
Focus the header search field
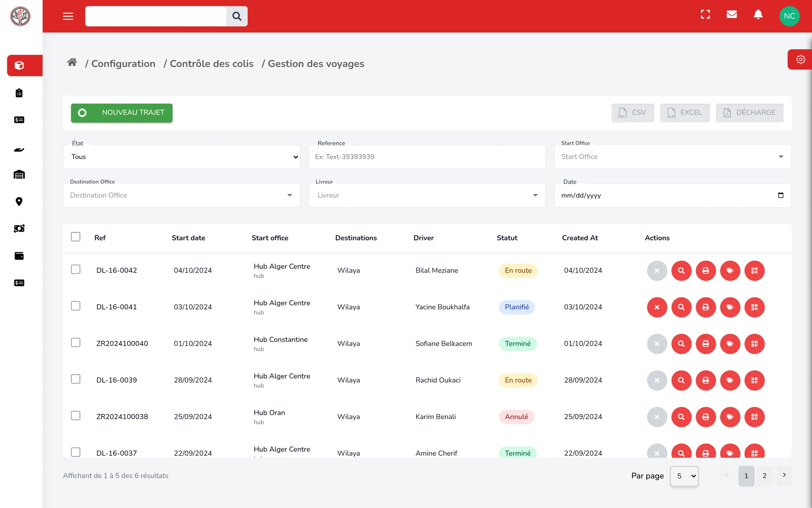tap(156, 16)
